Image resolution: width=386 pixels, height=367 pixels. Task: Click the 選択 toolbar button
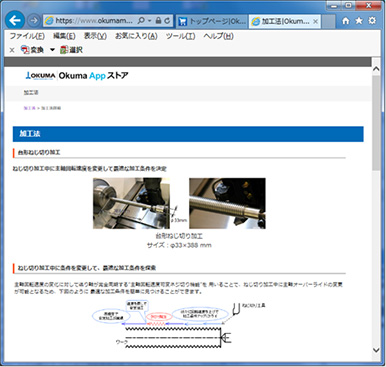(x=71, y=50)
